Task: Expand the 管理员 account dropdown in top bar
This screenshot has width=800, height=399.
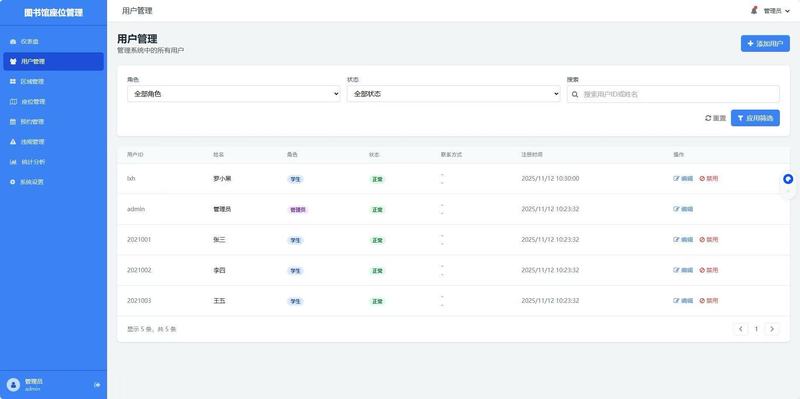Action: pos(777,11)
